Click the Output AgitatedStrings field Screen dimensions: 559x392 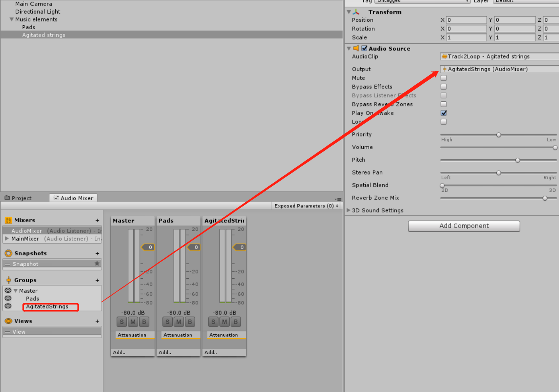click(499, 69)
